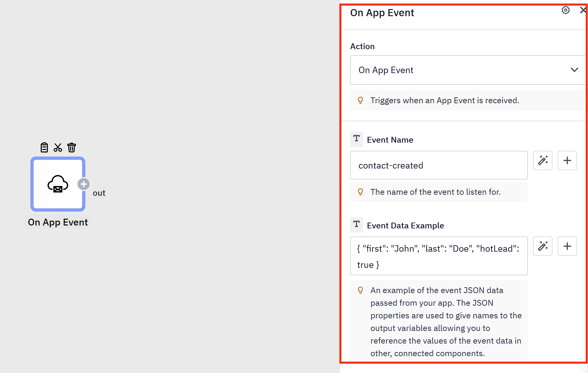Click the text type icon next to Event Name
Screen dimensions: 588x373
point(357,139)
